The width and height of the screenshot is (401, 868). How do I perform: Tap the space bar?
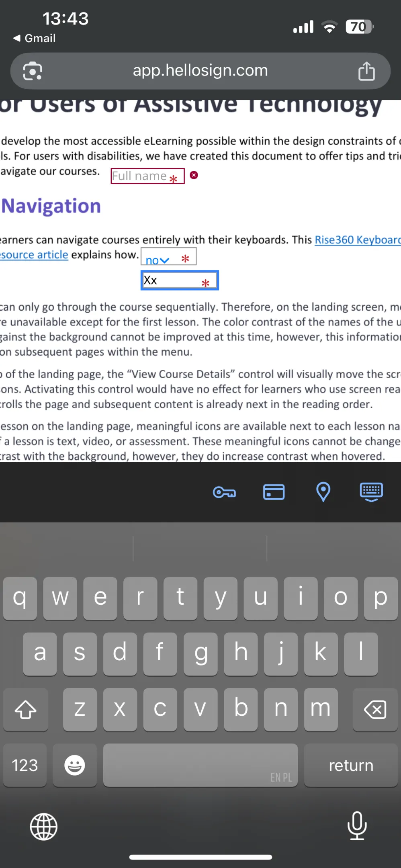pyautogui.click(x=200, y=765)
